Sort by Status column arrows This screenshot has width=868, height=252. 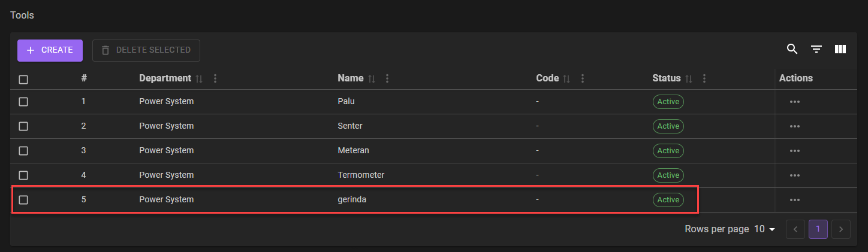coord(689,78)
